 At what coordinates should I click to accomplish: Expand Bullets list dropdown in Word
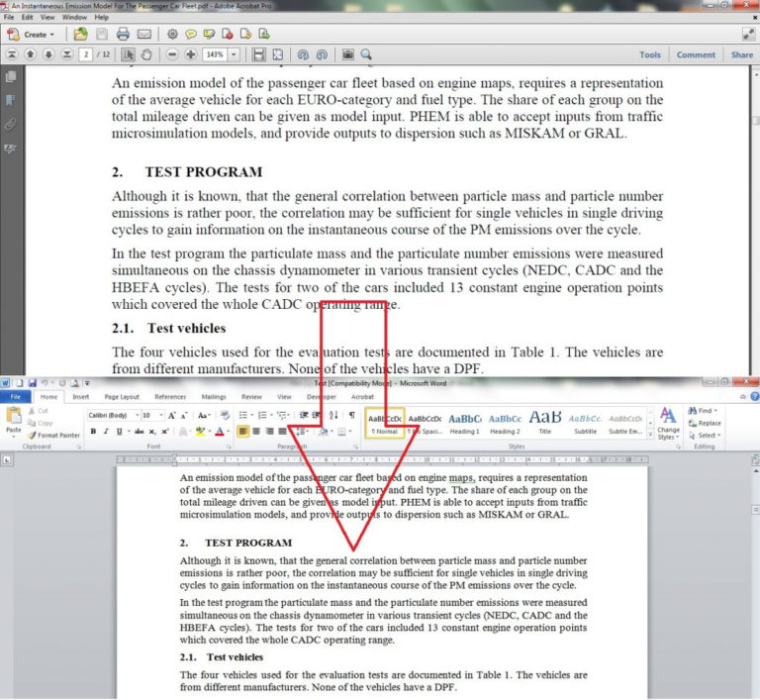click(x=252, y=415)
